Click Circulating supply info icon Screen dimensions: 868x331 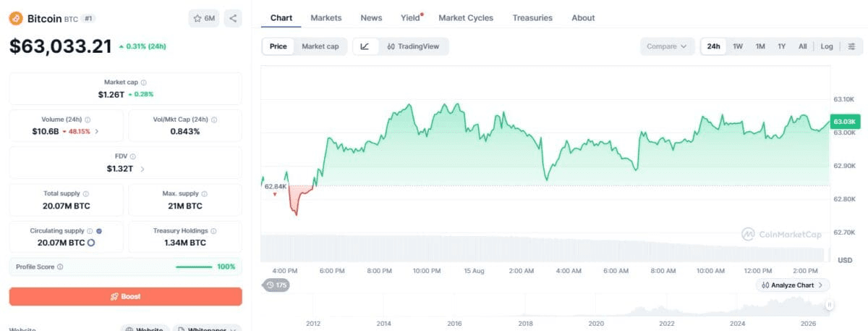90,231
